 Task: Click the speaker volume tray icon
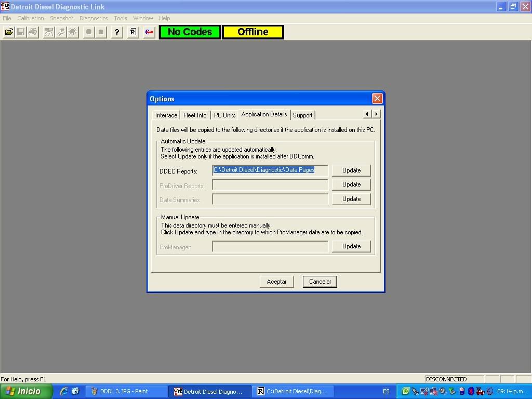(x=443, y=391)
